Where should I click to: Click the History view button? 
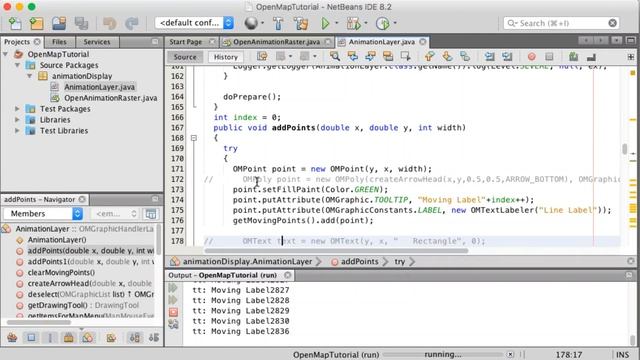(226, 57)
